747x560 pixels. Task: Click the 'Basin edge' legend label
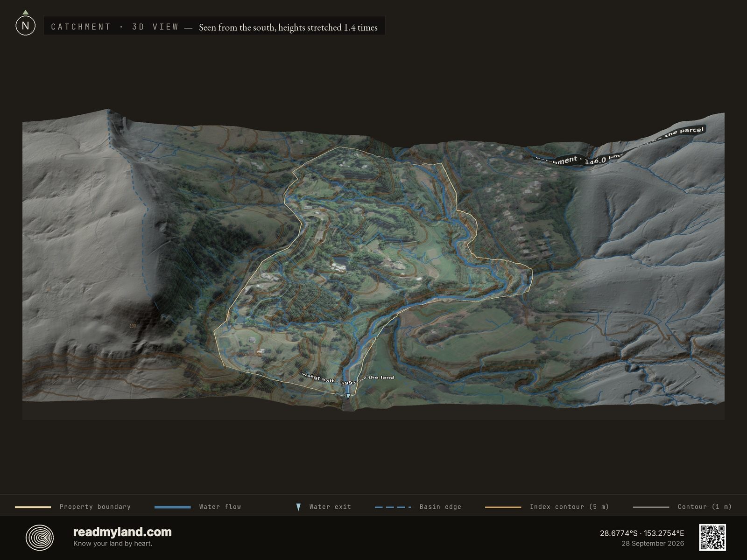point(440,507)
